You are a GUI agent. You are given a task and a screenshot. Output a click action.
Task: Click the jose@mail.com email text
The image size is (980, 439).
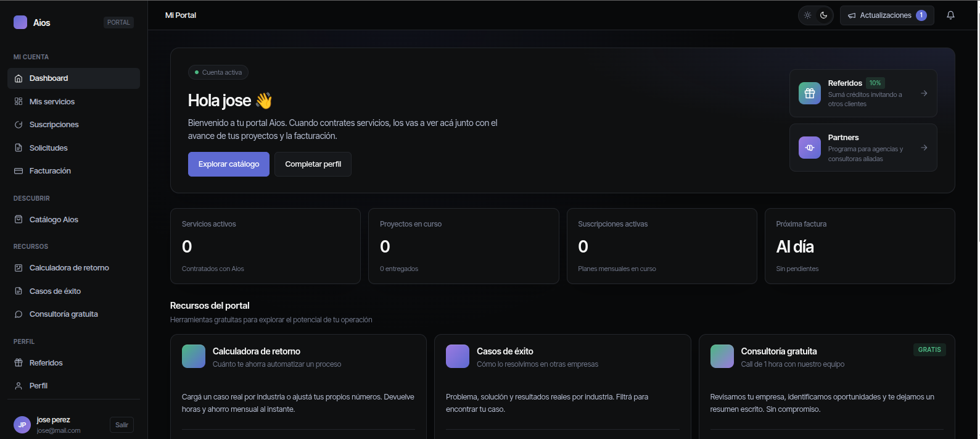coord(59,430)
